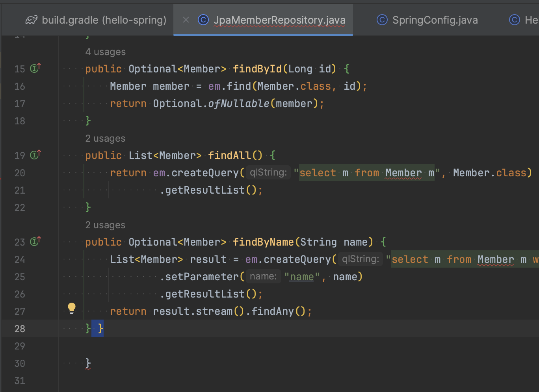Click the findAll method name
Viewport: 539px width, 392px height.
(229, 155)
